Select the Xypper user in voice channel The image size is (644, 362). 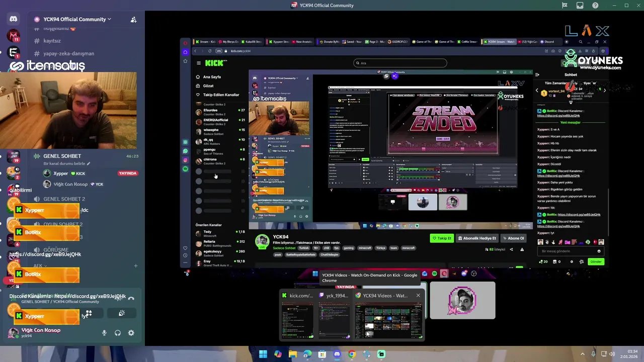pos(60,173)
